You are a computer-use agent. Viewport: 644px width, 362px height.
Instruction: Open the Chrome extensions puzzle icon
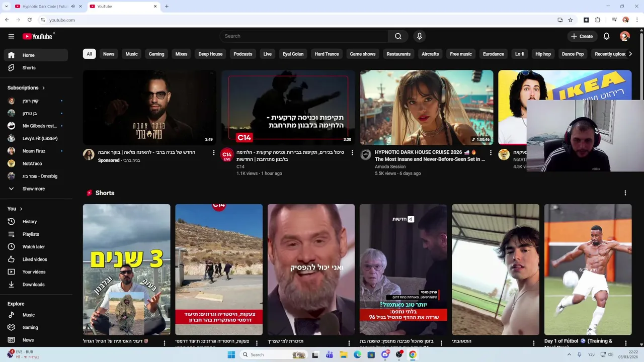pos(598,20)
